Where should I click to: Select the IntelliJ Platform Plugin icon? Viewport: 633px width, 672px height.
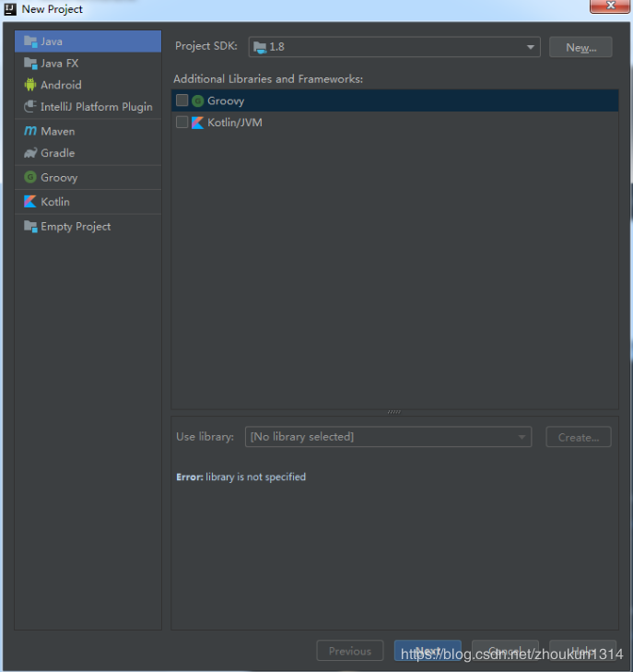[x=30, y=107]
